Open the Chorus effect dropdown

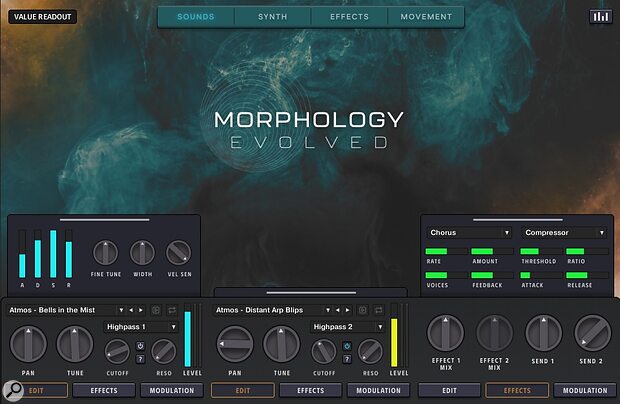(469, 232)
